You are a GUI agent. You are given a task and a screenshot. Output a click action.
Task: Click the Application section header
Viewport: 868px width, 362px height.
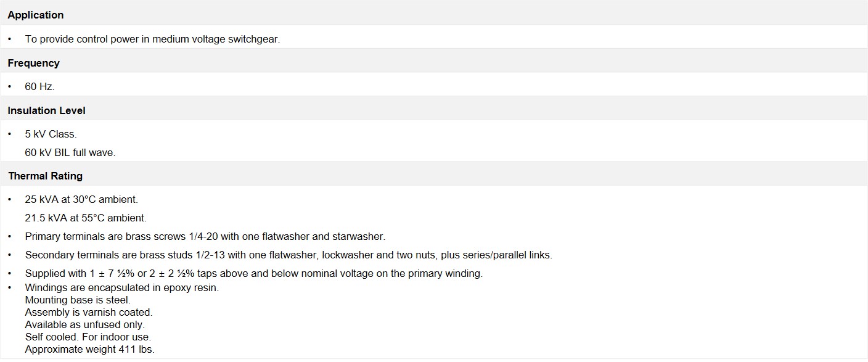coord(35,15)
